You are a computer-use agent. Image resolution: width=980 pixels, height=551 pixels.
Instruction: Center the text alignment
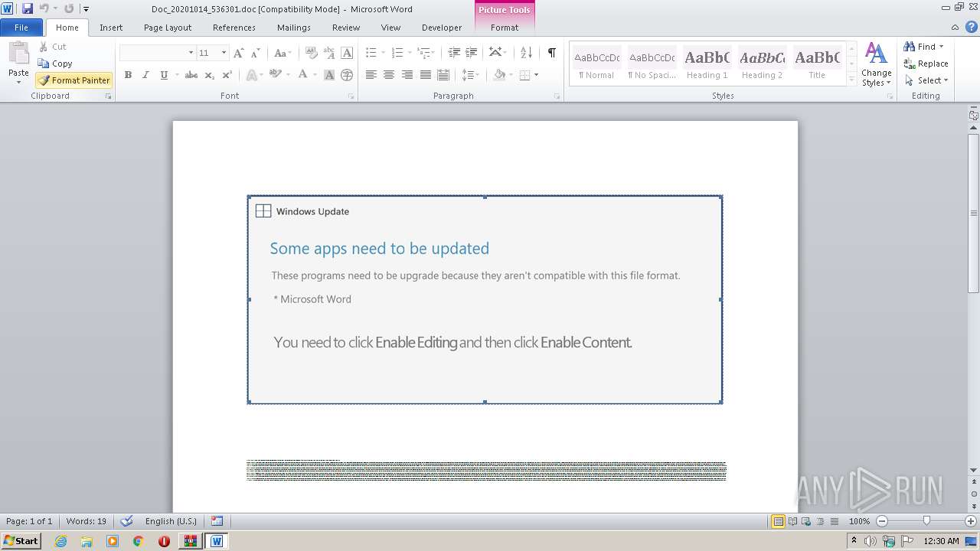[389, 75]
